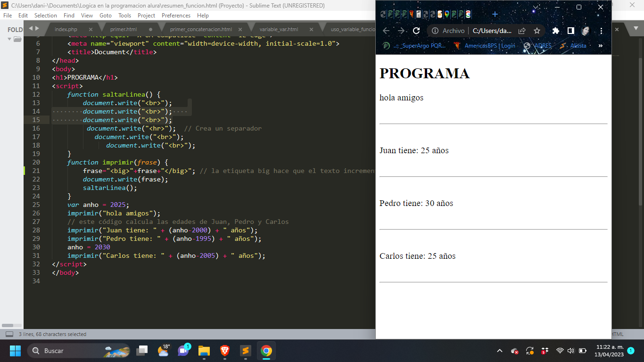Open a new Chrome tab
The image size is (644, 362).
[x=495, y=14]
